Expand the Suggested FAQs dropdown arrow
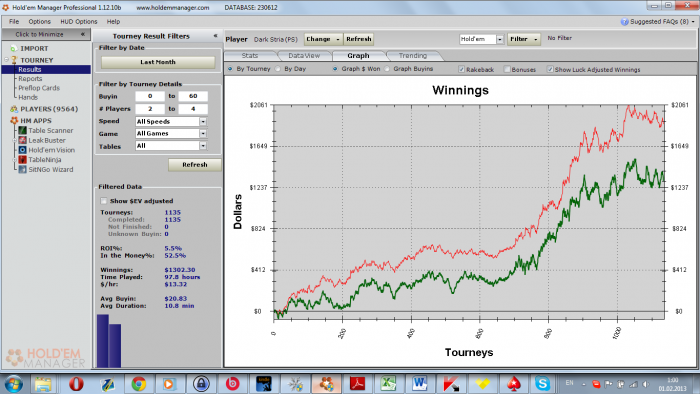 tap(693, 21)
